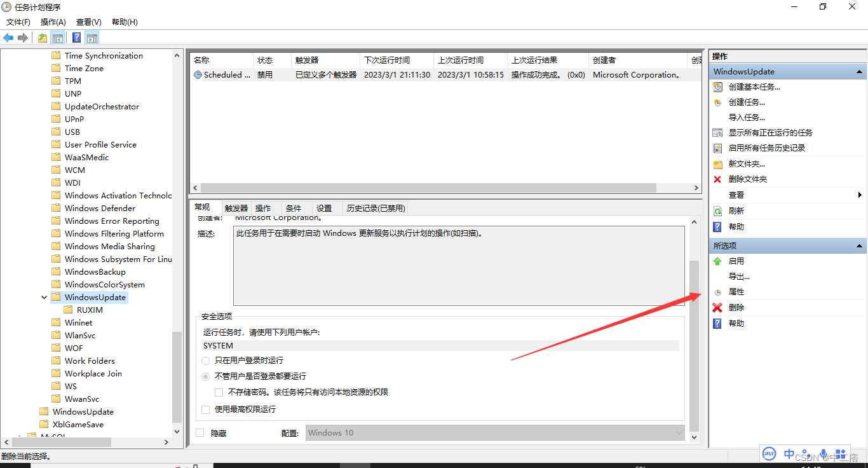This screenshot has height=468, width=868.
Task: Click the 新文件夹 folder icon
Action: click(717, 164)
